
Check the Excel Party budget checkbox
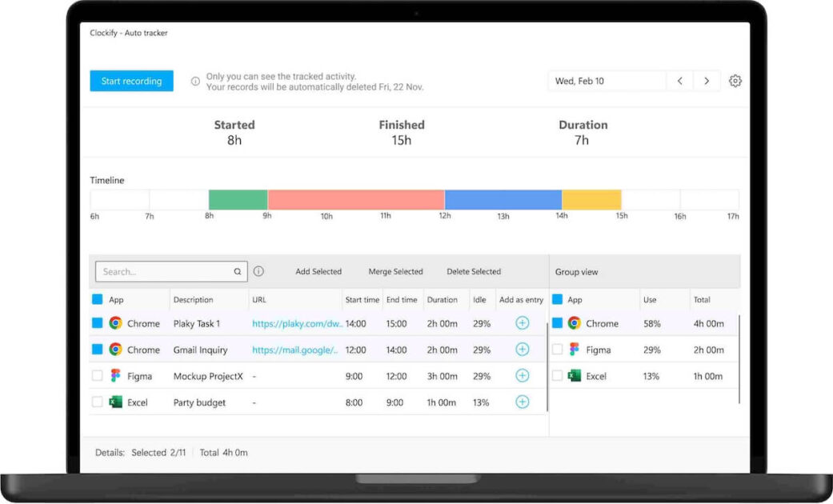97,402
